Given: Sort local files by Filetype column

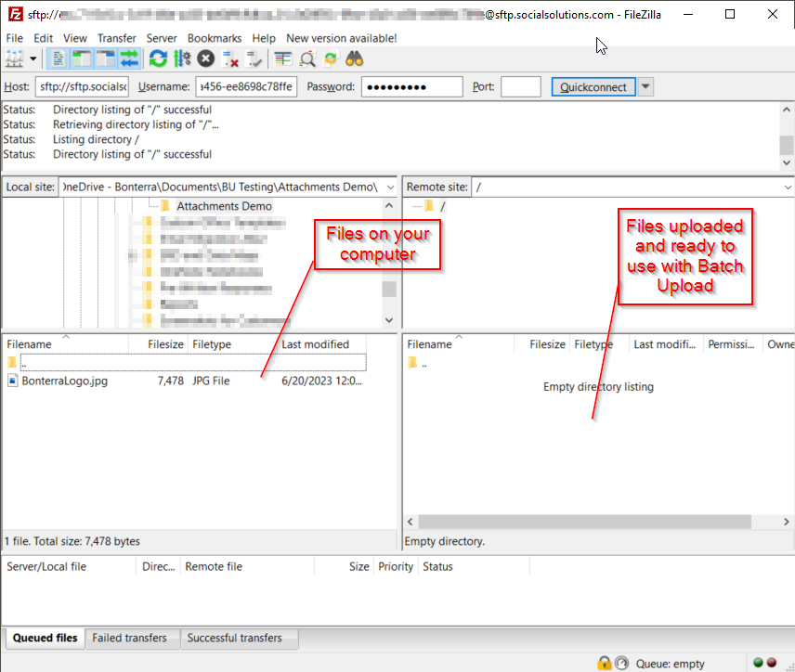Looking at the screenshot, I should click(x=233, y=344).
